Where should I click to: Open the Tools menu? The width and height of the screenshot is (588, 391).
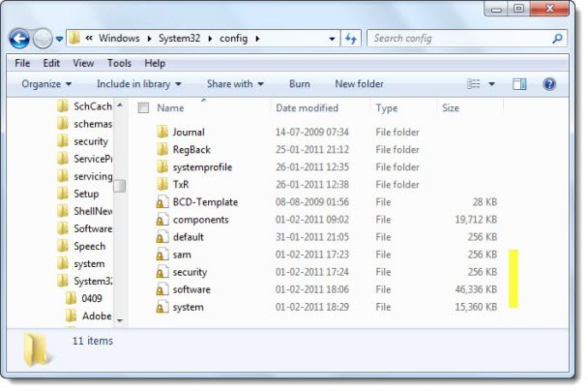point(120,63)
